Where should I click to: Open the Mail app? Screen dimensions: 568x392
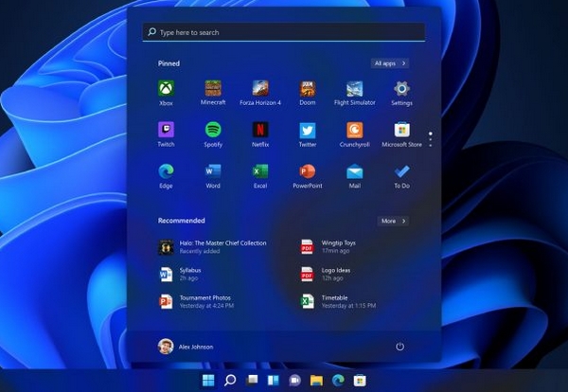[355, 176]
